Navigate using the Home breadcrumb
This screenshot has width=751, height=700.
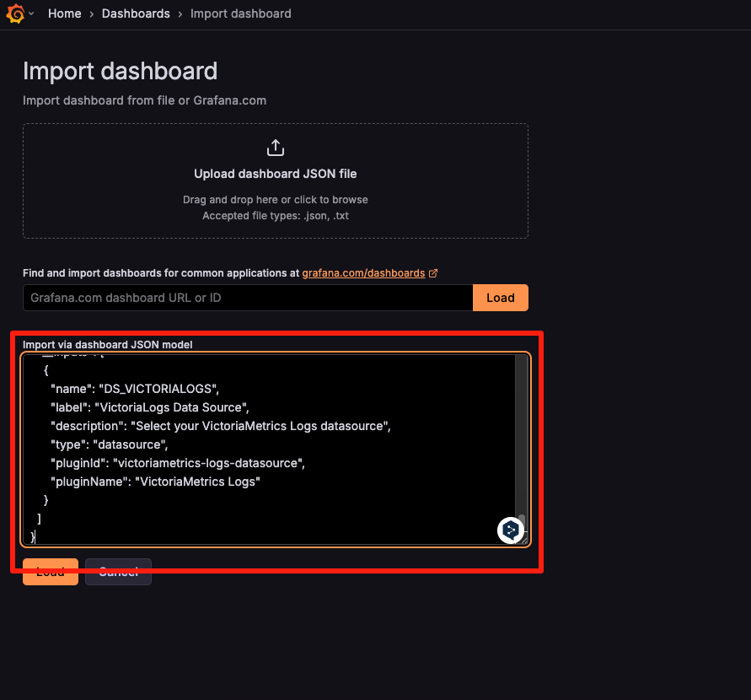[64, 13]
